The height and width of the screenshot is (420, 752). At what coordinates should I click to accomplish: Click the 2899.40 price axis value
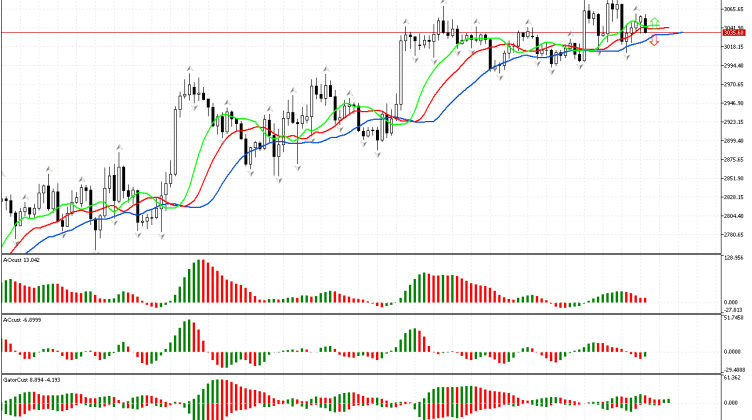point(734,141)
